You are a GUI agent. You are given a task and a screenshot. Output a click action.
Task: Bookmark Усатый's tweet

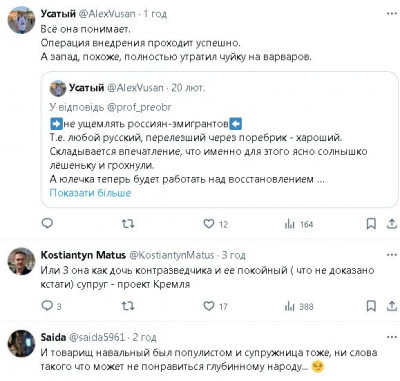pyautogui.click(x=371, y=224)
